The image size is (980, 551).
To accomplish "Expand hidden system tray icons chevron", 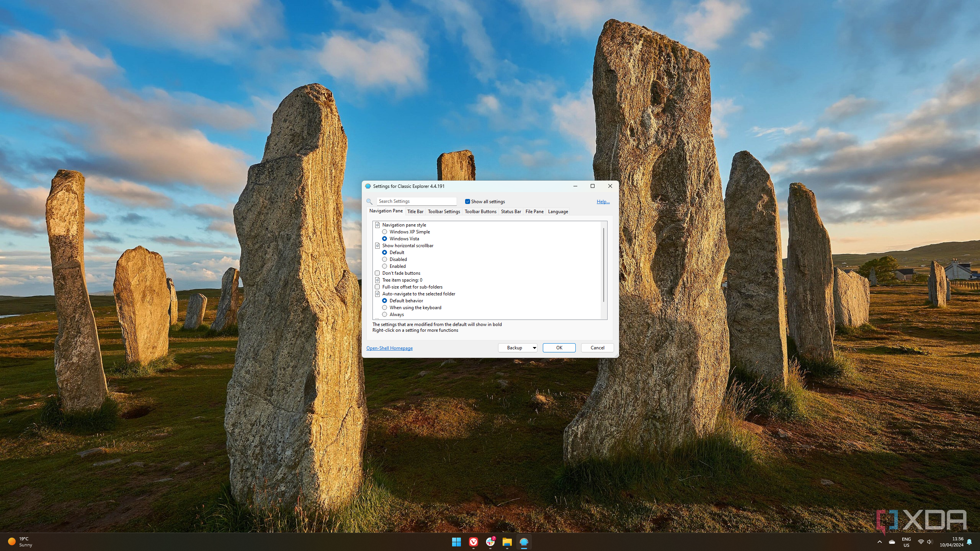I will coord(879,542).
